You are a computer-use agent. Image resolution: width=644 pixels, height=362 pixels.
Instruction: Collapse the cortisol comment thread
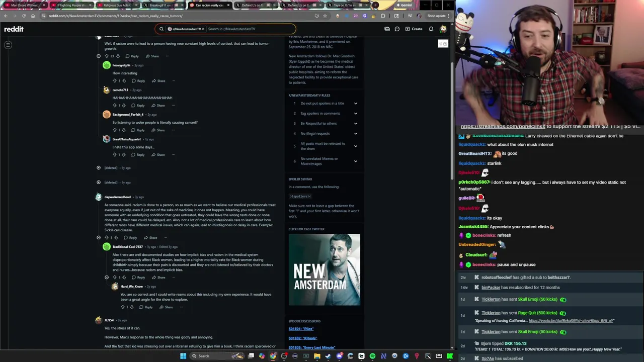pos(99,56)
